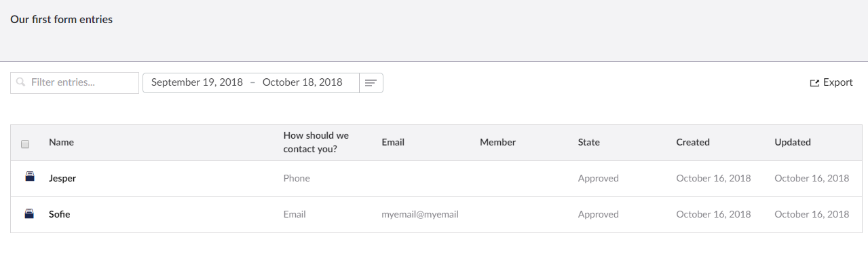Sort by the Created column header

point(693,142)
